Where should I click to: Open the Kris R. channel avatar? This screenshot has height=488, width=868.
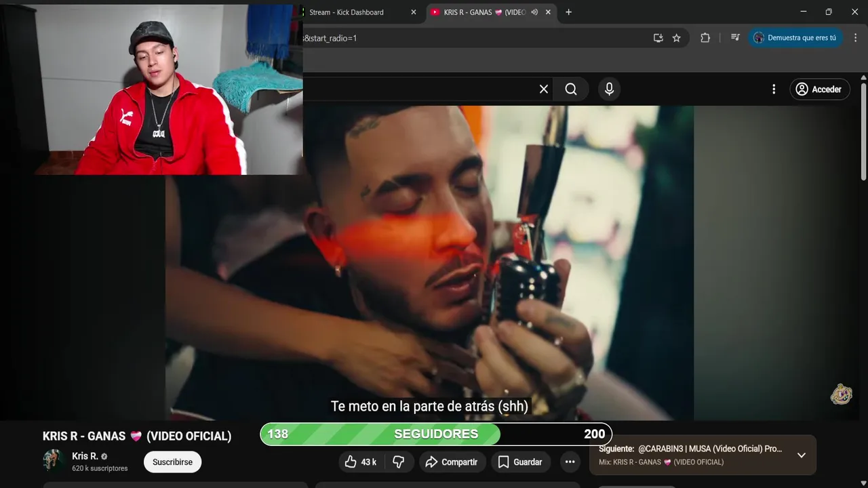tap(54, 460)
